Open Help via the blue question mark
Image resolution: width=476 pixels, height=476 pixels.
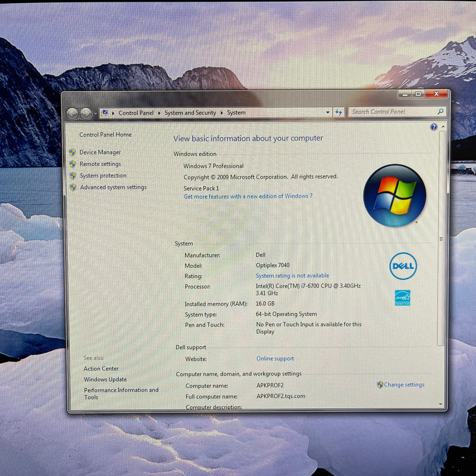[434, 127]
